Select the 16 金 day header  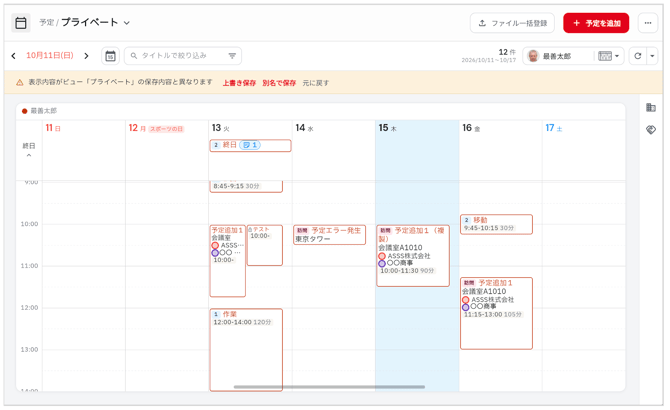[x=471, y=128]
